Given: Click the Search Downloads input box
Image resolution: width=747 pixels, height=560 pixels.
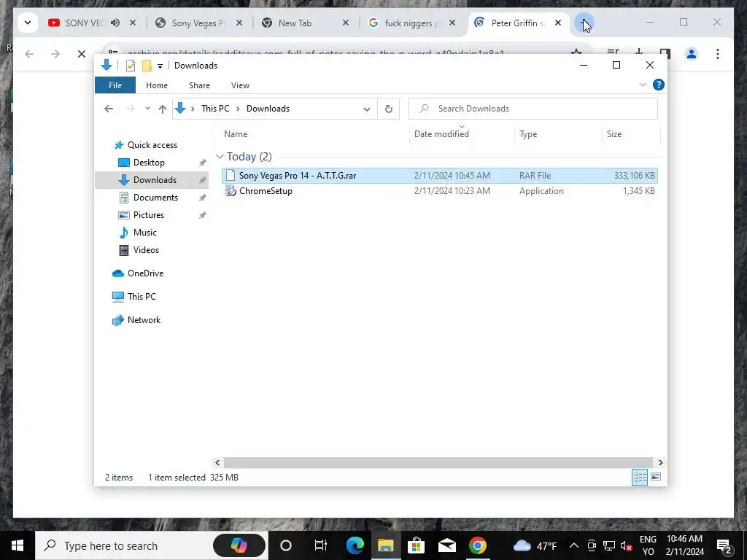Looking at the screenshot, I should (533, 109).
